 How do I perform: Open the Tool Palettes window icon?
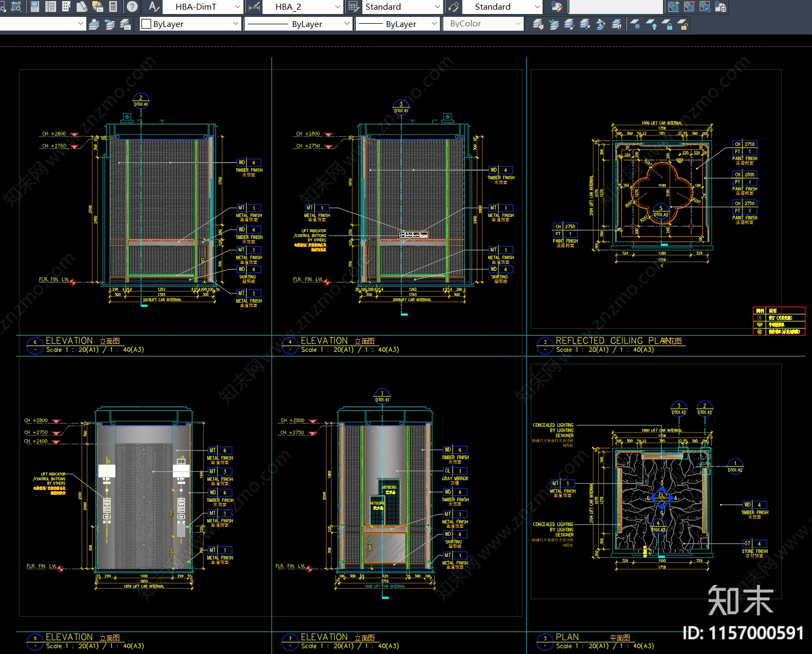pos(66,6)
